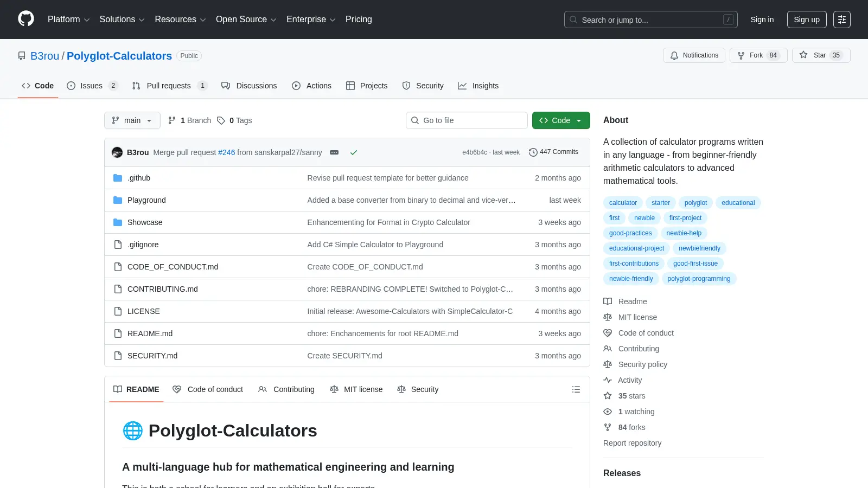This screenshot has width=868, height=488.
Task: Expand the Solutions menu
Action: 122,20
